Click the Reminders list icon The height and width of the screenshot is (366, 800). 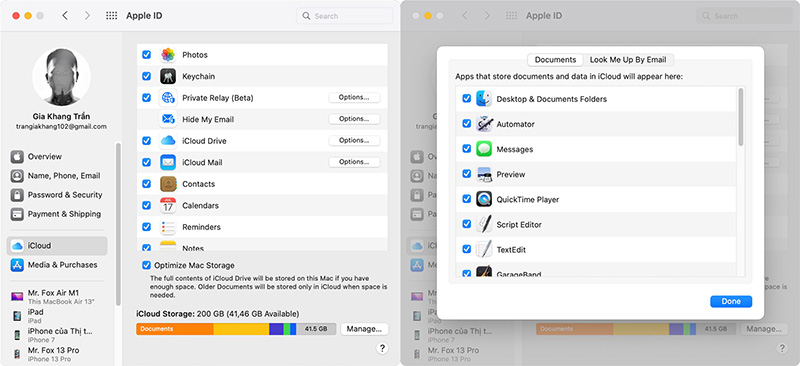tap(168, 227)
